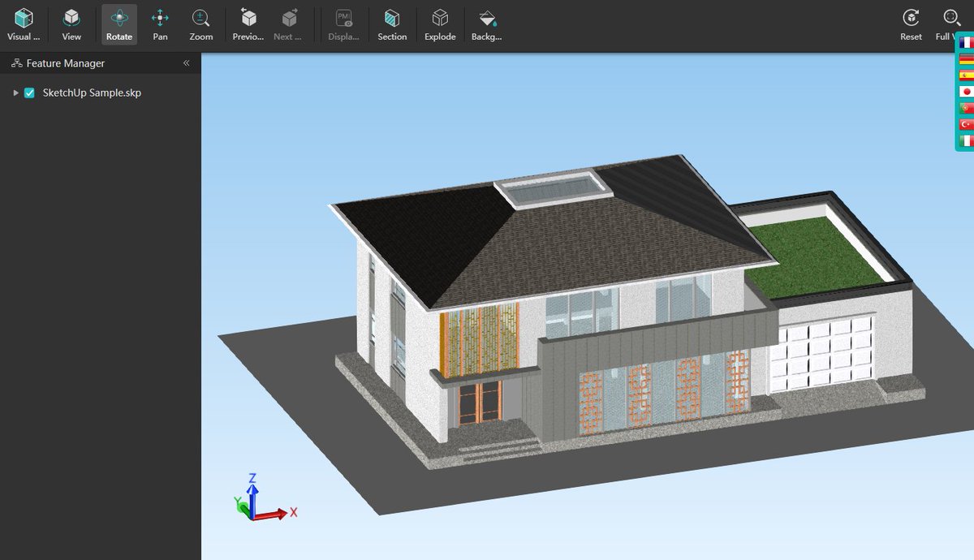Select the Pan tool
The image size is (974, 560).
pyautogui.click(x=160, y=24)
